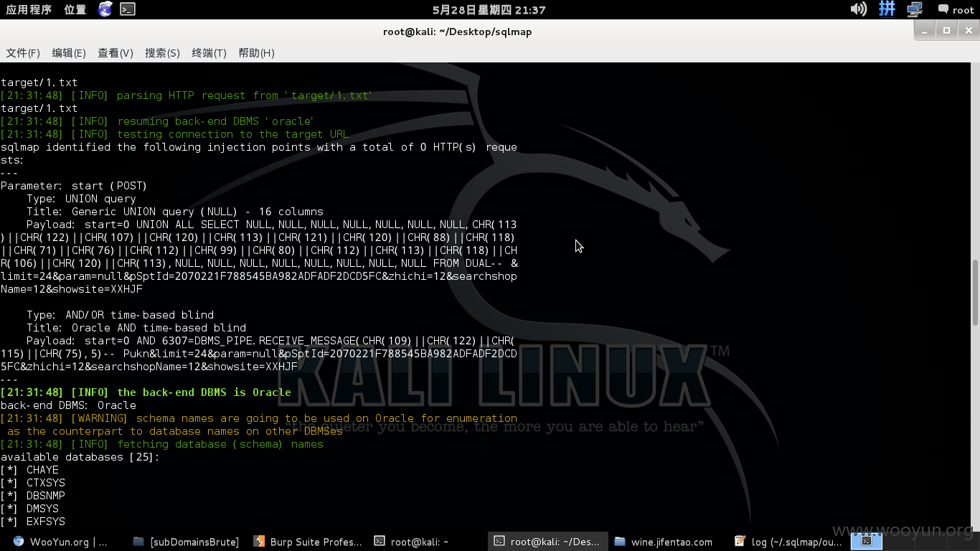Viewport: 980px width, 551px height.
Task: Switch to log (~/.sqlmap/ou... taskbar window
Action: (788, 542)
